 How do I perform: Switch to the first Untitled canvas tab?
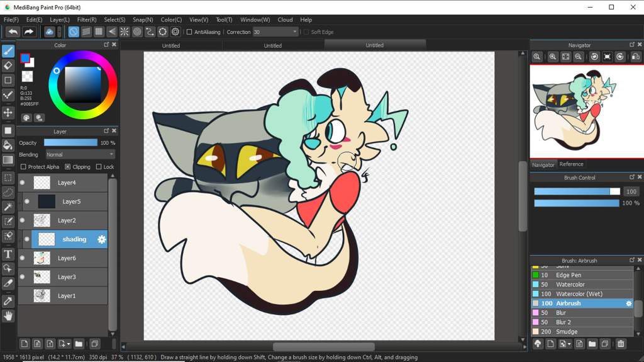pyautogui.click(x=171, y=46)
